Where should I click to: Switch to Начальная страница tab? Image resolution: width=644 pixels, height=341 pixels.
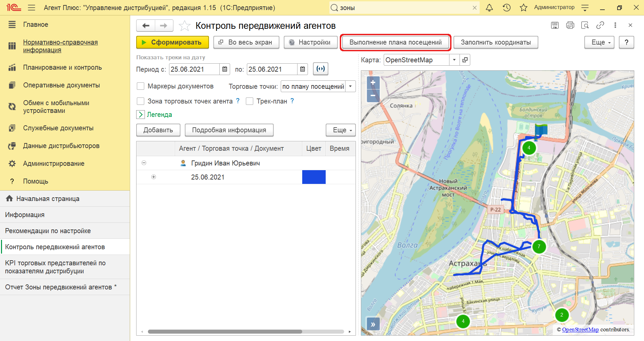(65, 199)
